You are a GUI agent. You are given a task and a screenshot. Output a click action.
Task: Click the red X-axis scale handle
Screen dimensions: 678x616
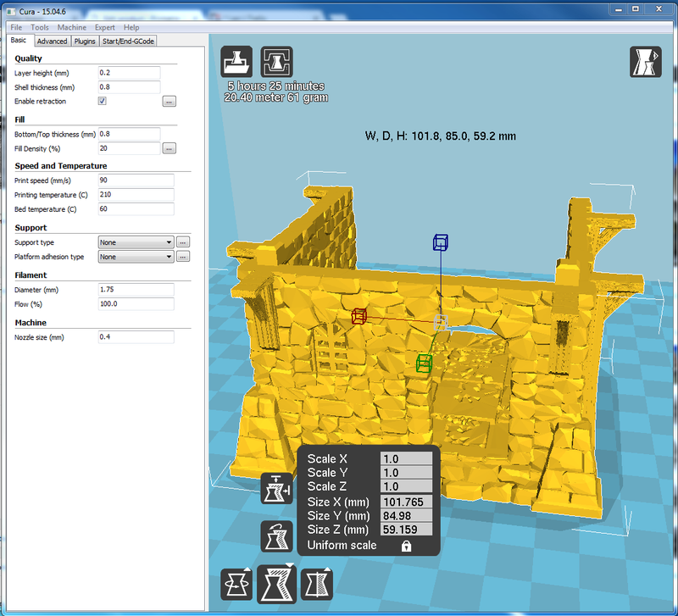coord(358,315)
